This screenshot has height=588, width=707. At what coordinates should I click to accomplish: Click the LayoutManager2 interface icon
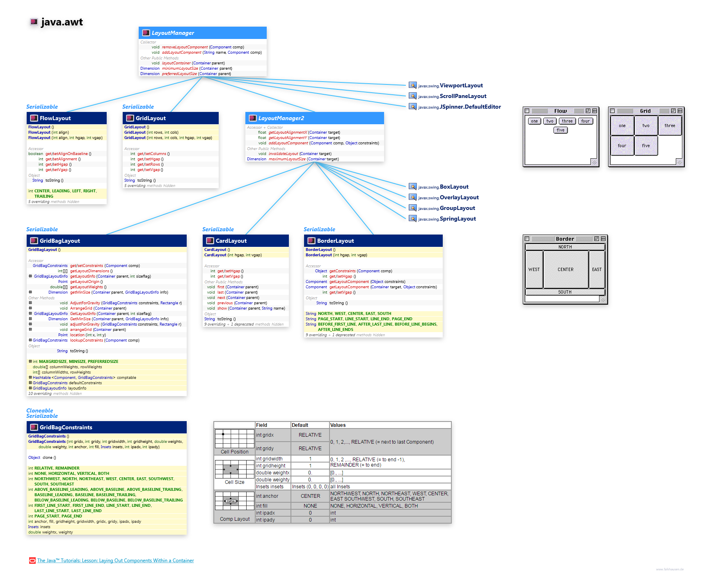point(252,118)
